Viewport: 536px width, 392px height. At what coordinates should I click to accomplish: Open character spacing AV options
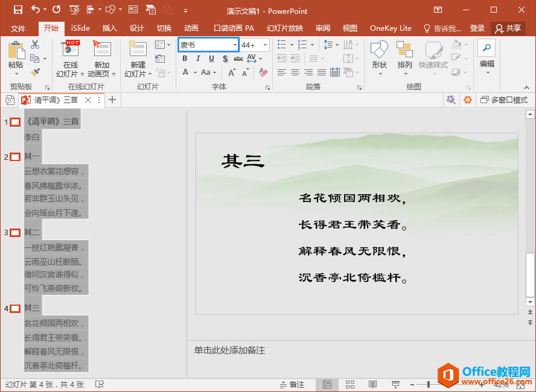pos(254,58)
